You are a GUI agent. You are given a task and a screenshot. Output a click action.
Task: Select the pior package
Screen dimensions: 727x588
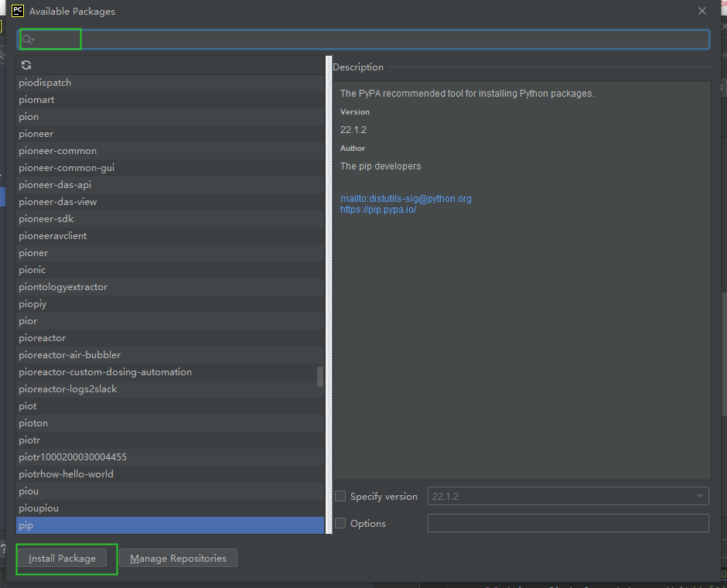click(170, 321)
